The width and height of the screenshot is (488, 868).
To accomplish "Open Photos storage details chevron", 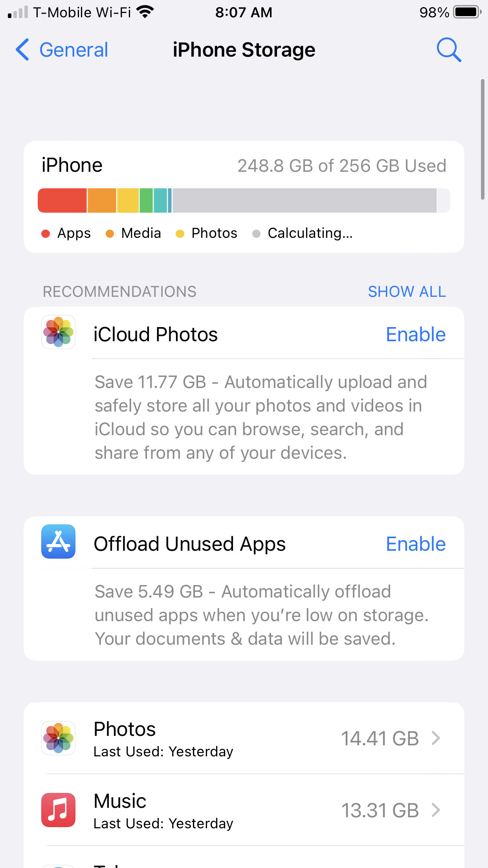I will (435, 738).
